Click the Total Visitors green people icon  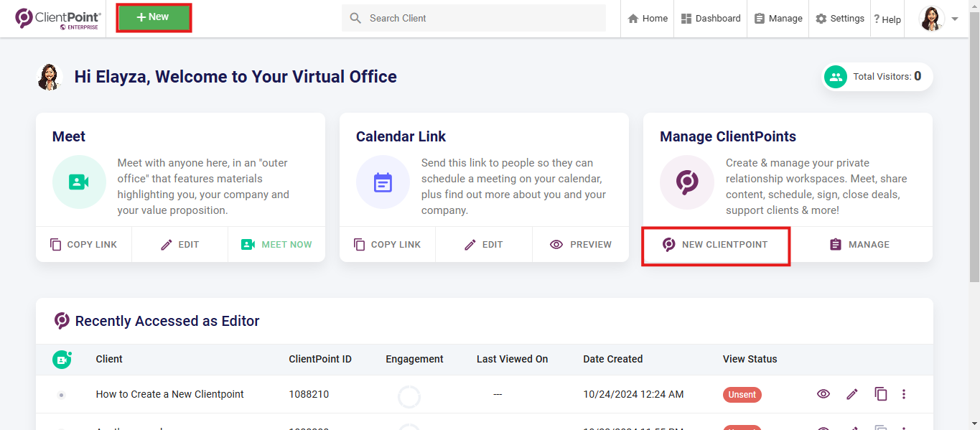point(836,77)
